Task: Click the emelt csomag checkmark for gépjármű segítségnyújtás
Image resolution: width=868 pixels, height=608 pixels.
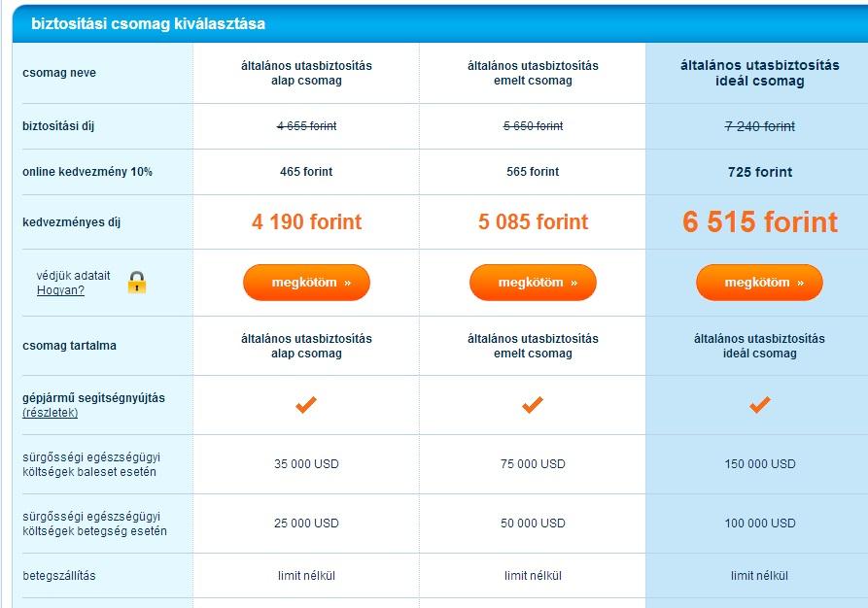Action: 533,404
